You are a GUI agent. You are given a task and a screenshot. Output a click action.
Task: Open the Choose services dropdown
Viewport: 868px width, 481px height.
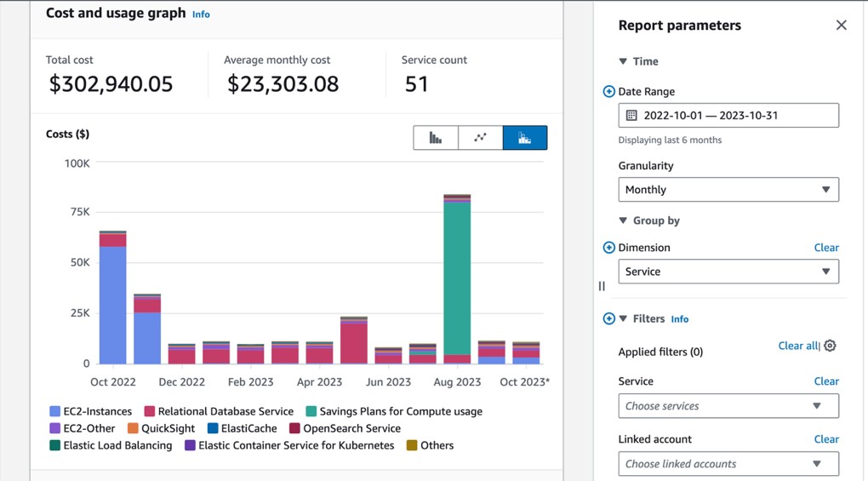pos(728,406)
